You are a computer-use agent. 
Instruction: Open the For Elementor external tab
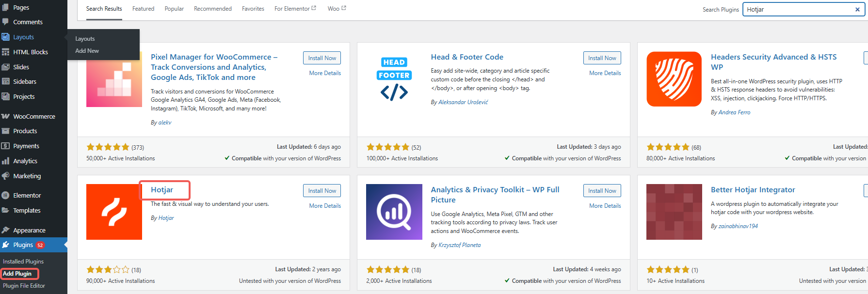tap(295, 9)
